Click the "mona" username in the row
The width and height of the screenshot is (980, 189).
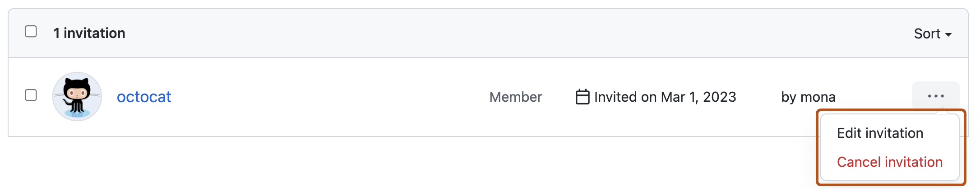pyautogui.click(x=818, y=97)
